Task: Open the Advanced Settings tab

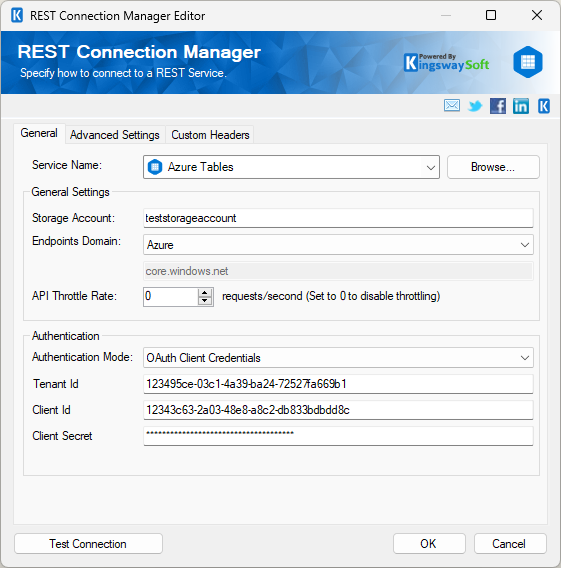Action: [x=115, y=135]
